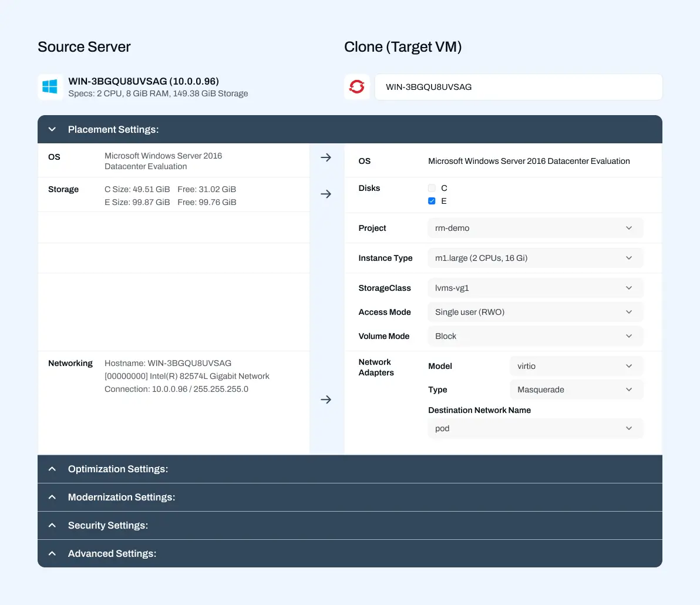Image resolution: width=700 pixels, height=605 pixels.
Task: Click the Free: 99.76 GiB value
Action: (207, 202)
